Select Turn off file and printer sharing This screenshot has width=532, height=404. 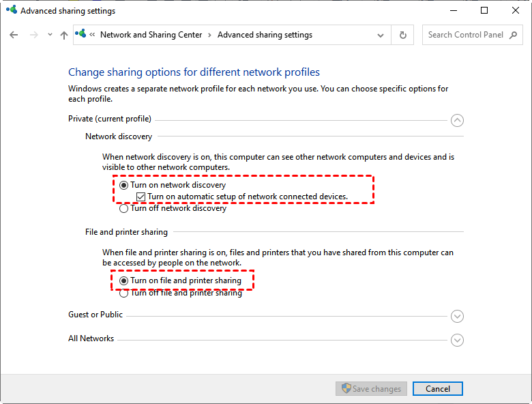point(123,293)
